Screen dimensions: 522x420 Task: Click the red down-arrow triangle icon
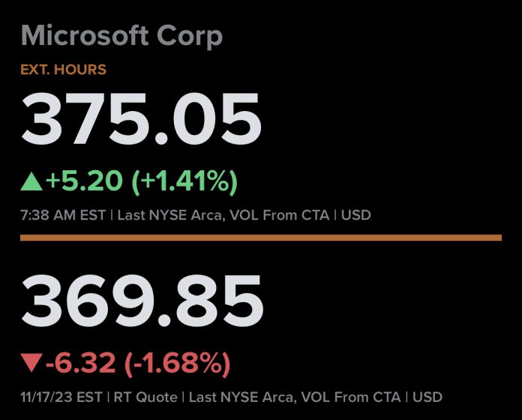click(31, 364)
